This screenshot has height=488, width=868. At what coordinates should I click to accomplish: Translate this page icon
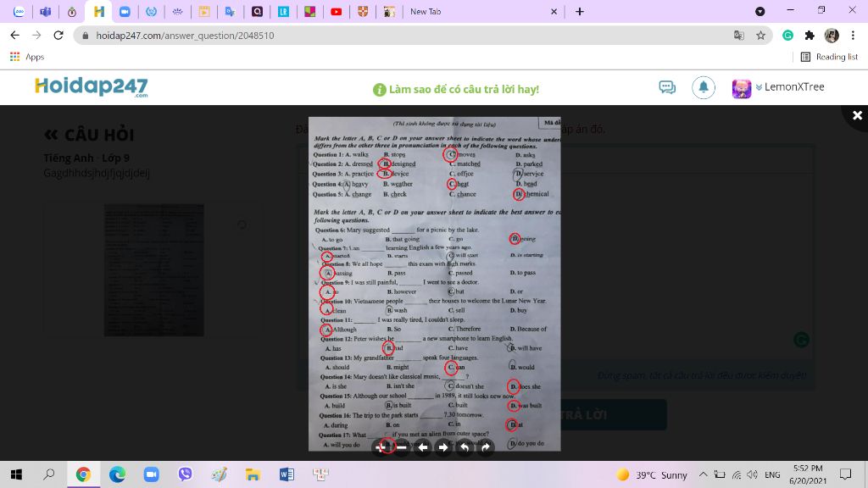tap(739, 36)
